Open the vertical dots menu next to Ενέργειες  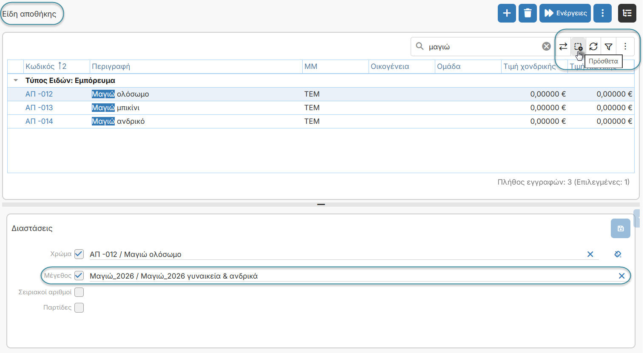pos(602,13)
